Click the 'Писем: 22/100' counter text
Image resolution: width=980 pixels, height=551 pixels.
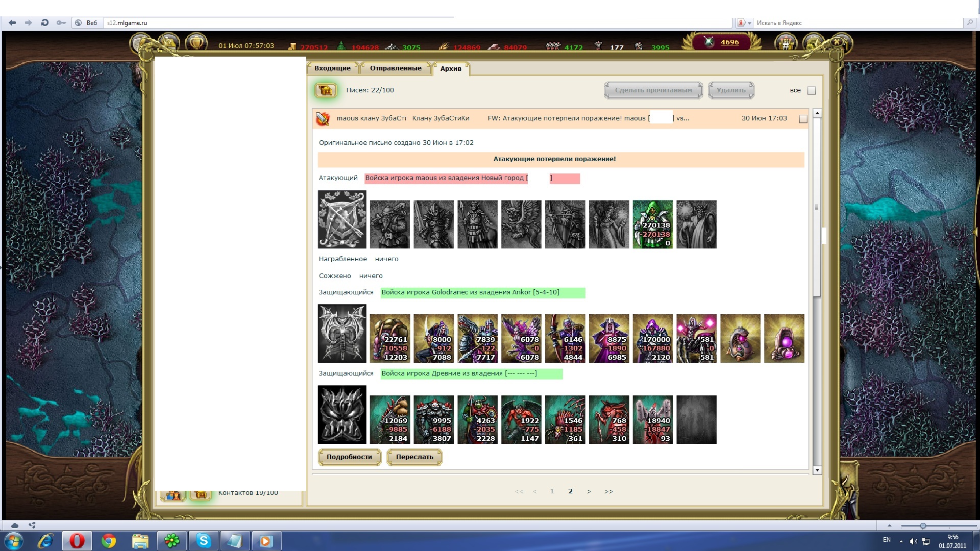370,90
